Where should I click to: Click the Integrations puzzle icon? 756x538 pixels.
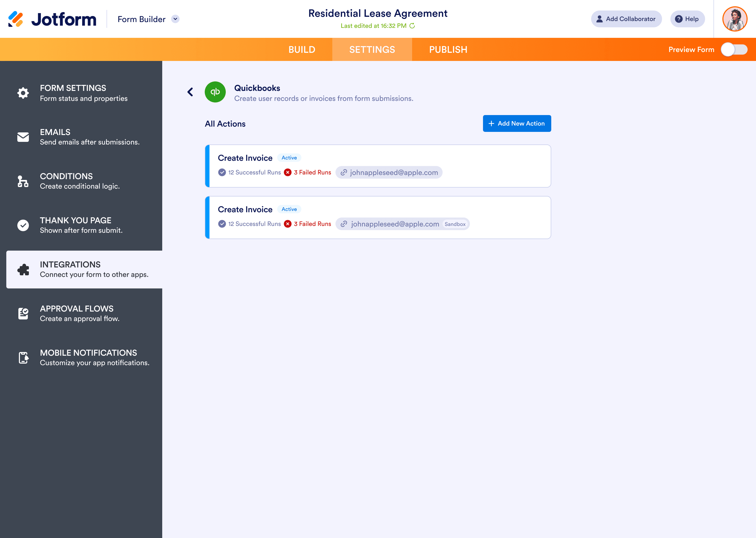pyautogui.click(x=23, y=270)
